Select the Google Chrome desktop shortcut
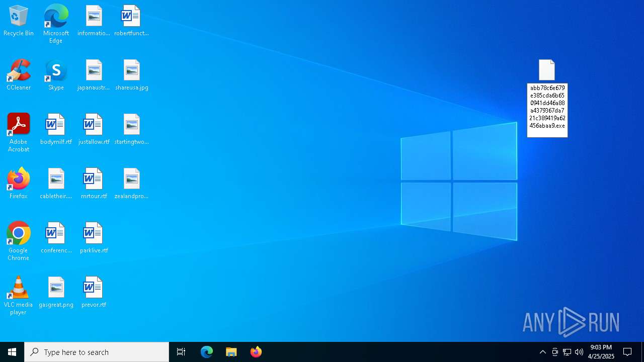The height and width of the screenshot is (362, 644). pos(19,241)
